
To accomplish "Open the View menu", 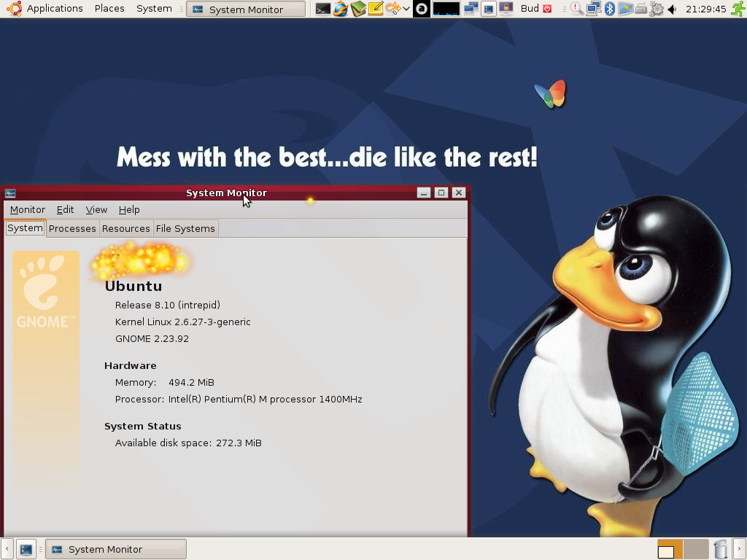I will click(96, 209).
